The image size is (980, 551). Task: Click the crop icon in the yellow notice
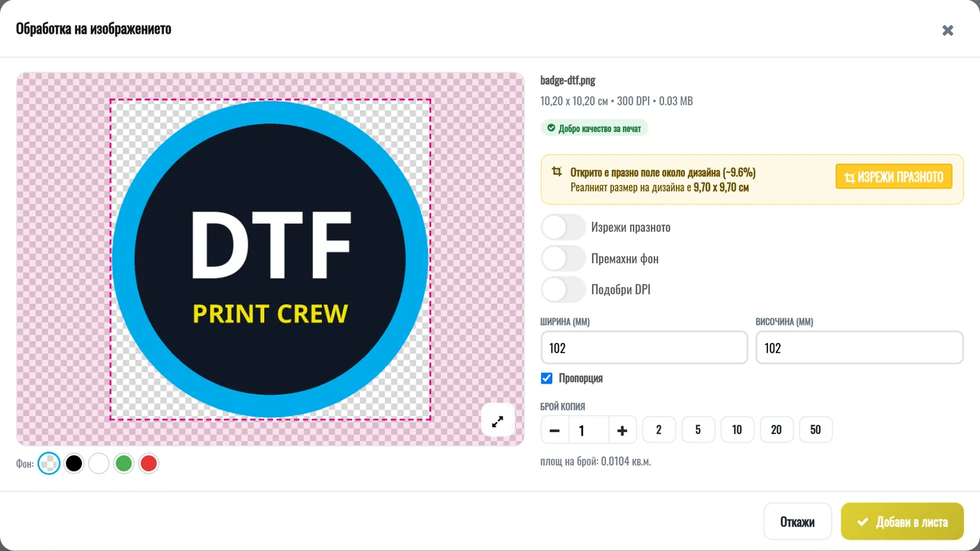click(x=557, y=172)
